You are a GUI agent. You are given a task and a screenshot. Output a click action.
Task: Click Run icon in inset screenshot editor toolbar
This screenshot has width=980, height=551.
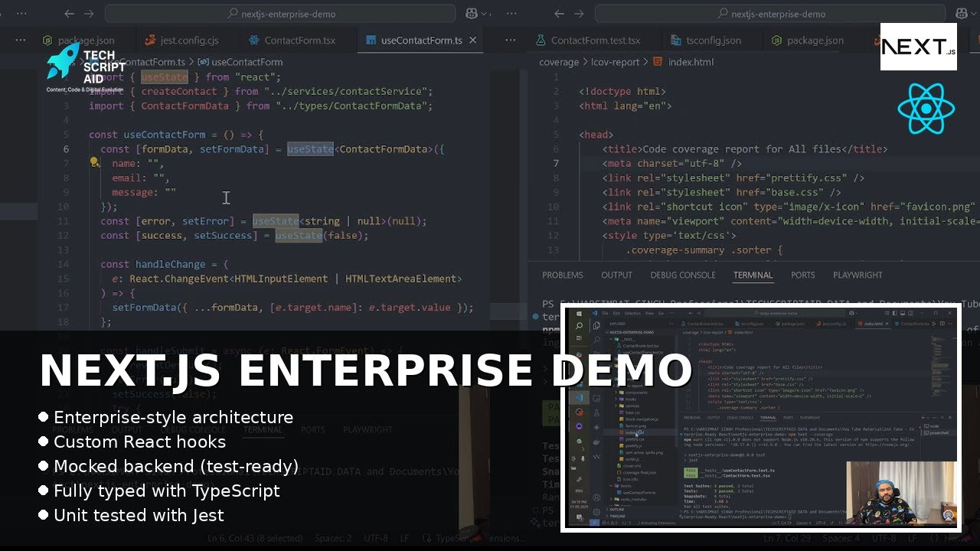point(936,324)
